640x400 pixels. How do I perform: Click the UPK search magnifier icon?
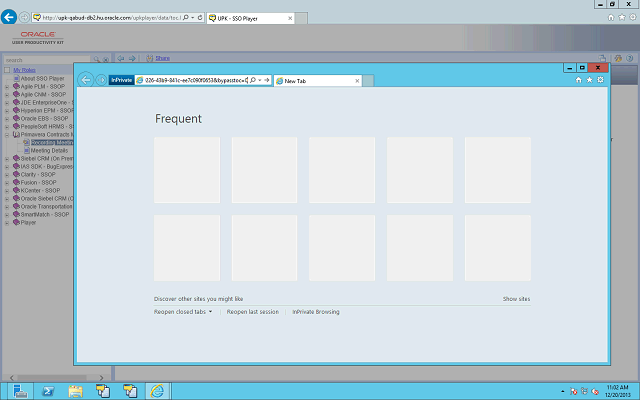96,60
